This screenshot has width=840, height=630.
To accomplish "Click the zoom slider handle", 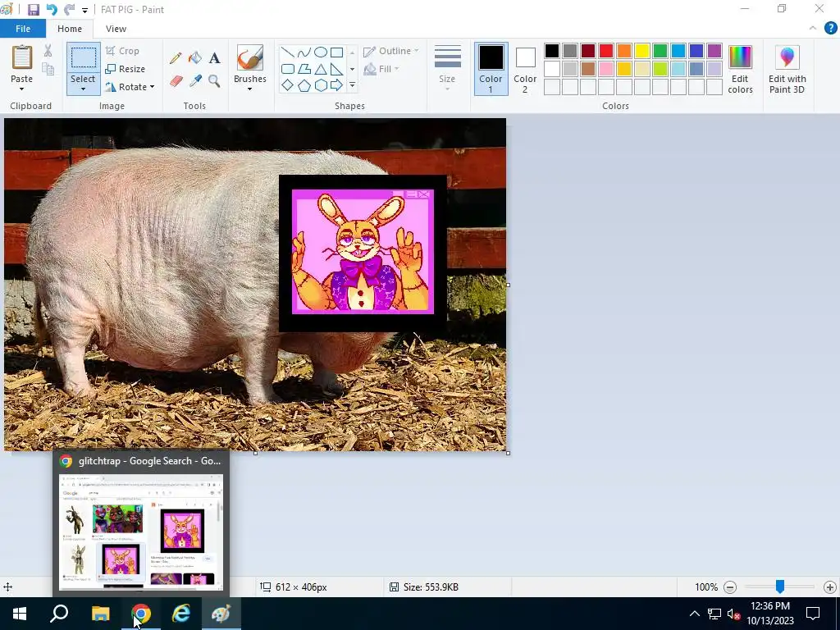I will pos(780,587).
